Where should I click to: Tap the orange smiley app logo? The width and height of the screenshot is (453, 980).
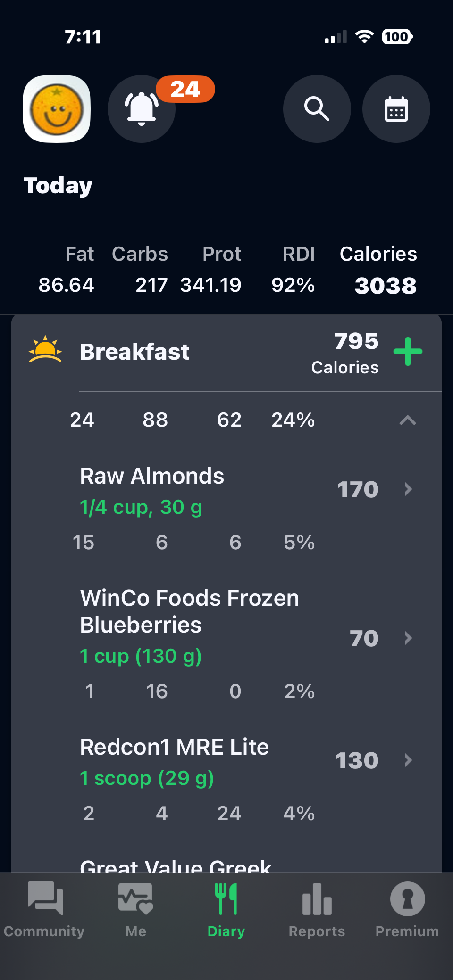tap(57, 109)
